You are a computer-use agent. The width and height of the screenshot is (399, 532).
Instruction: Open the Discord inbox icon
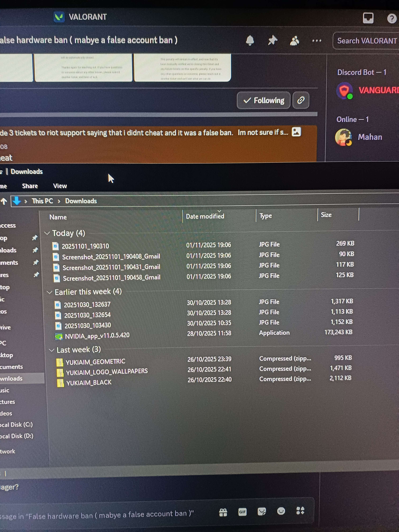pos(368,18)
